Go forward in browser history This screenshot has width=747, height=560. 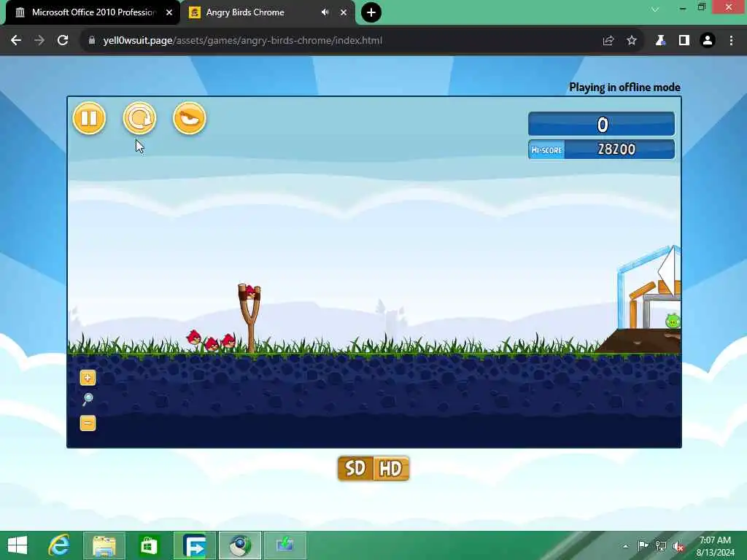coord(39,41)
